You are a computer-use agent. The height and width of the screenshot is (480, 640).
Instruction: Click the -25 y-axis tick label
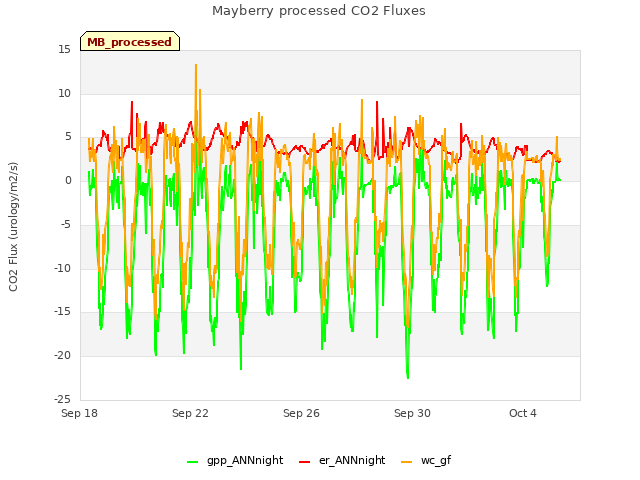(x=63, y=399)
